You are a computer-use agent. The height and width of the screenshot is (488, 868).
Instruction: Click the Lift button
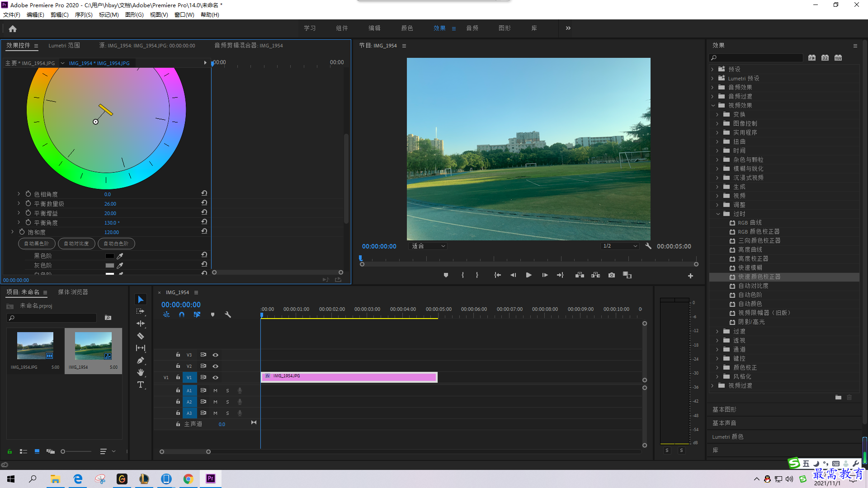click(580, 275)
